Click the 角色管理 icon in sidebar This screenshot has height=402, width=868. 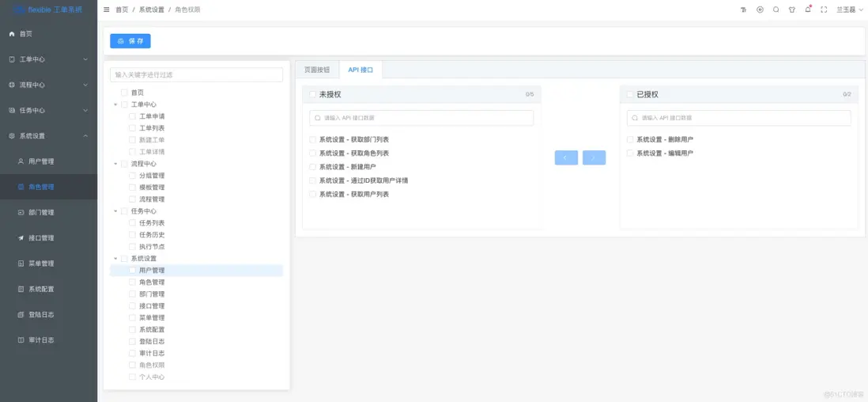click(x=21, y=187)
